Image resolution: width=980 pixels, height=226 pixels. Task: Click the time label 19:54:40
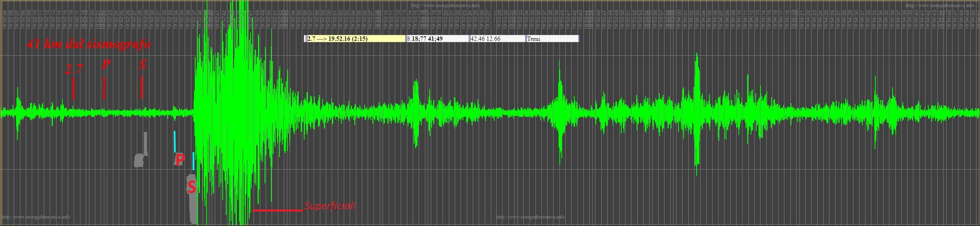(916, 20)
